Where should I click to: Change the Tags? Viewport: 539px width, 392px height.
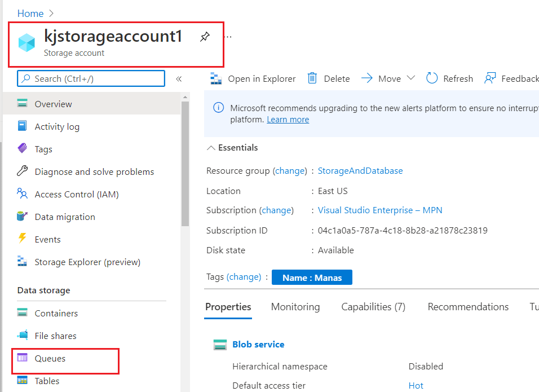[244, 277]
